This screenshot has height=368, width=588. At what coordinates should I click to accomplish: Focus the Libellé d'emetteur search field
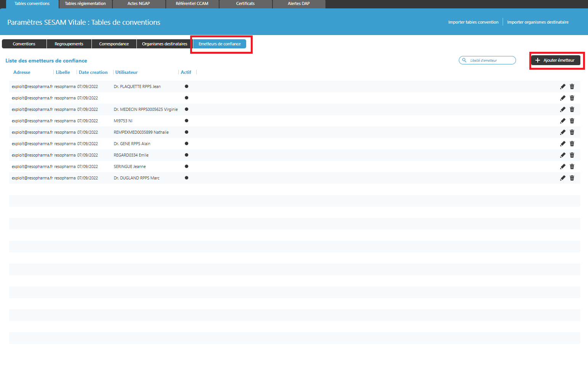490,60
